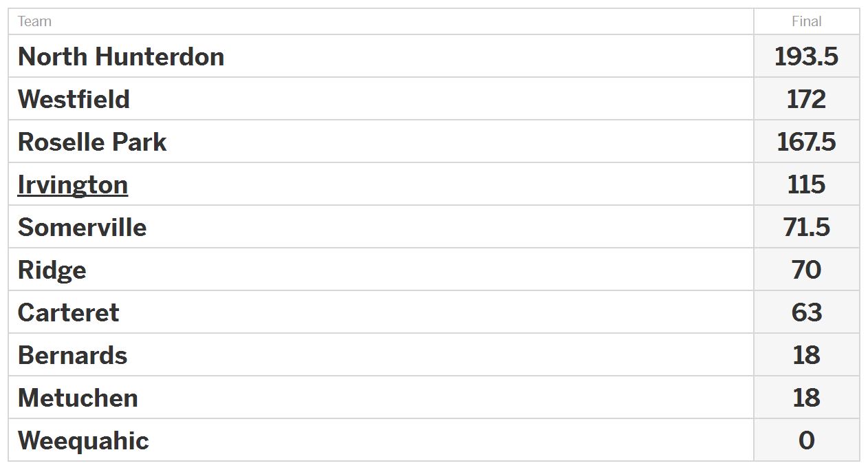The height and width of the screenshot is (470, 868).
Task: Click Roselle Park's 167.5 final score
Action: pos(806,142)
